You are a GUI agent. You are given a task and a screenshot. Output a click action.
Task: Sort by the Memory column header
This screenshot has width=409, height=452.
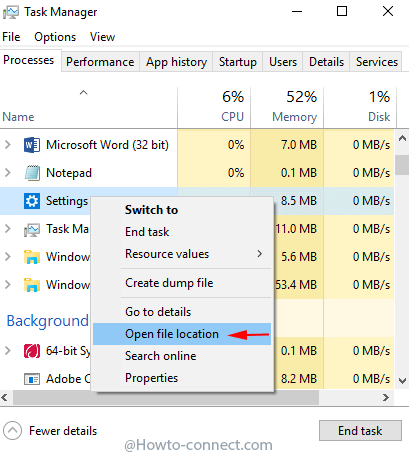pos(287,107)
